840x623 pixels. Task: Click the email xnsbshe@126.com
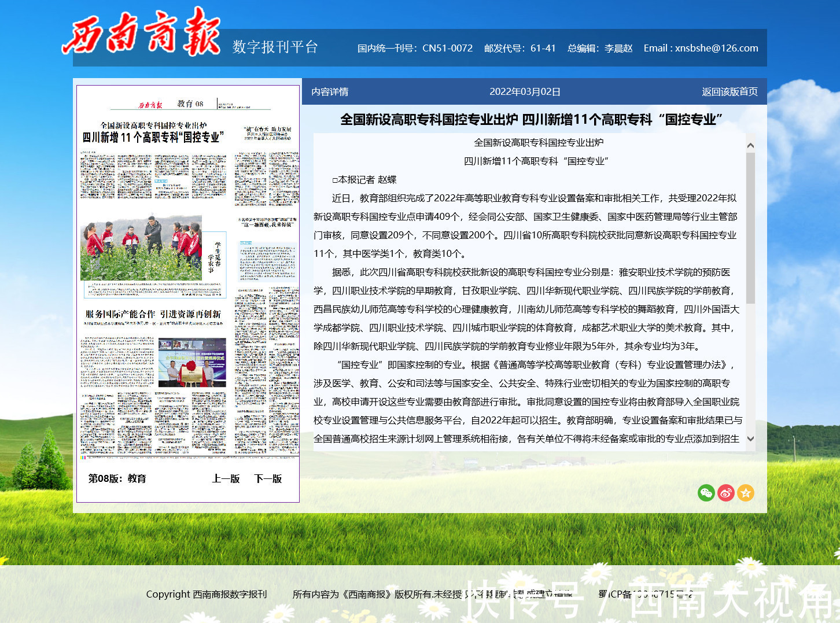[x=716, y=48]
